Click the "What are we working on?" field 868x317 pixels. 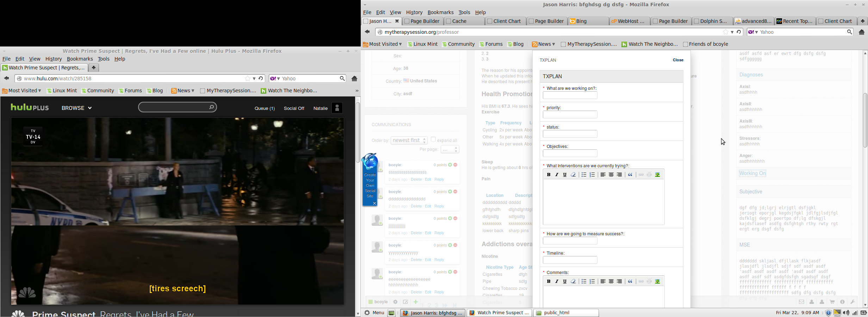pos(570,95)
